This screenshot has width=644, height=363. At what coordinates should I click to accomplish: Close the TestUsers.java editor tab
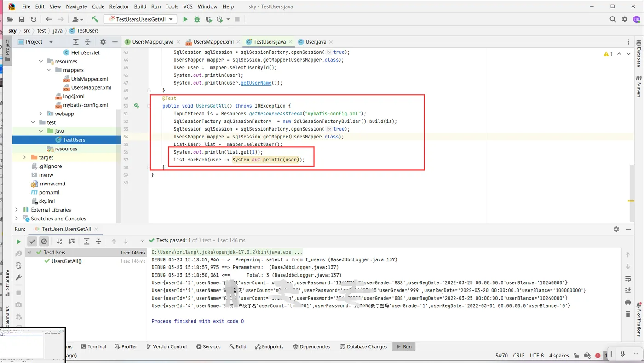click(290, 42)
